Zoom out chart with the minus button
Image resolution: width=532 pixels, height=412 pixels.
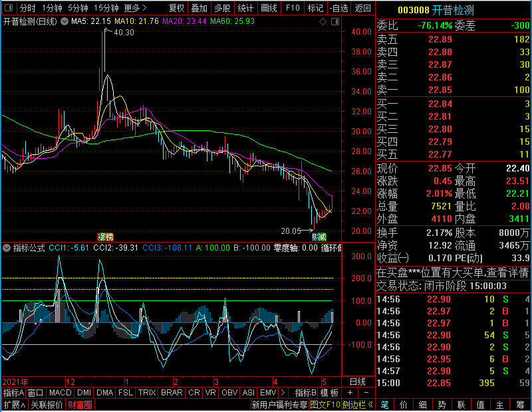pos(366,393)
